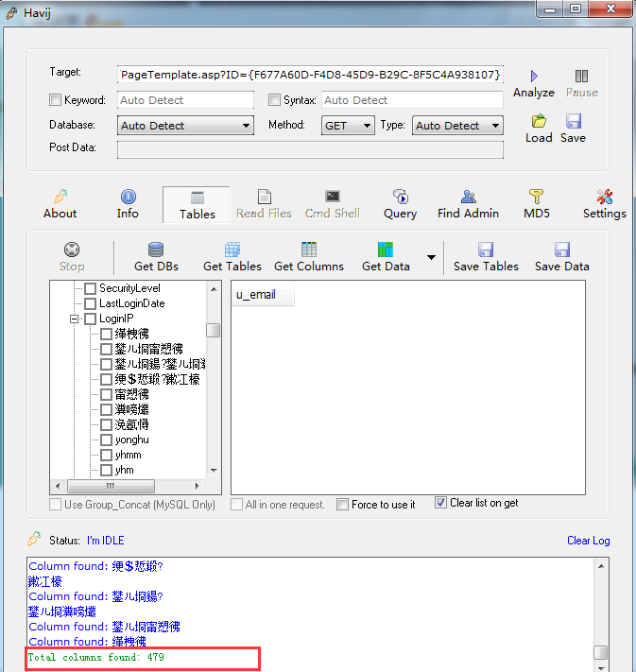Click the Pause icon
This screenshot has height=672, width=636.
581,77
